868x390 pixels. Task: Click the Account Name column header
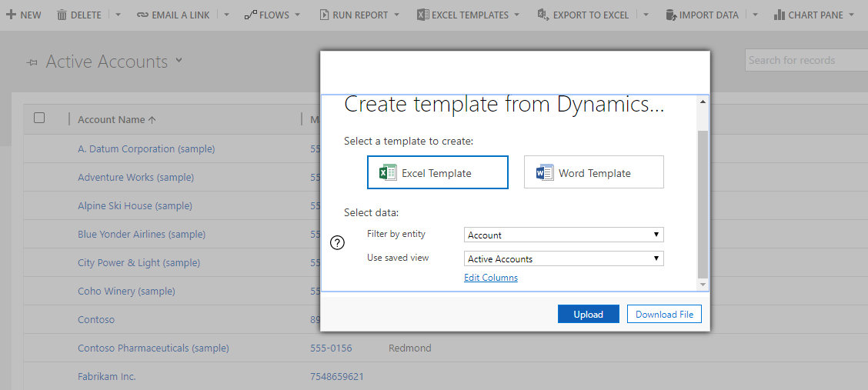click(112, 119)
